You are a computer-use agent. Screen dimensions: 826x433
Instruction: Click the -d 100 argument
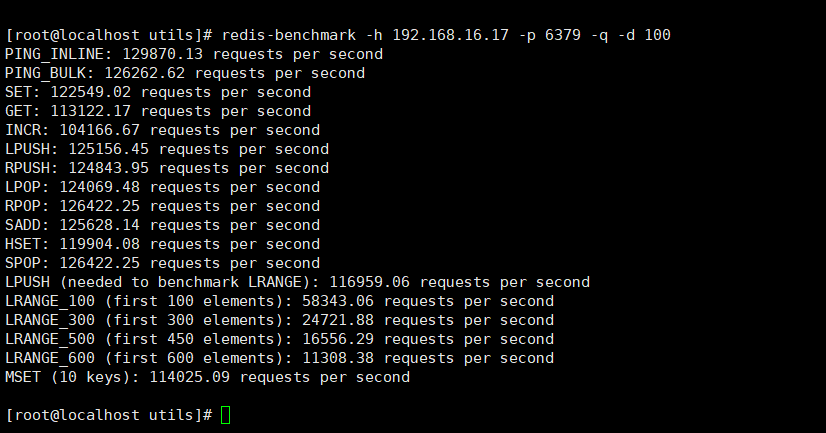click(x=644, y=35)
